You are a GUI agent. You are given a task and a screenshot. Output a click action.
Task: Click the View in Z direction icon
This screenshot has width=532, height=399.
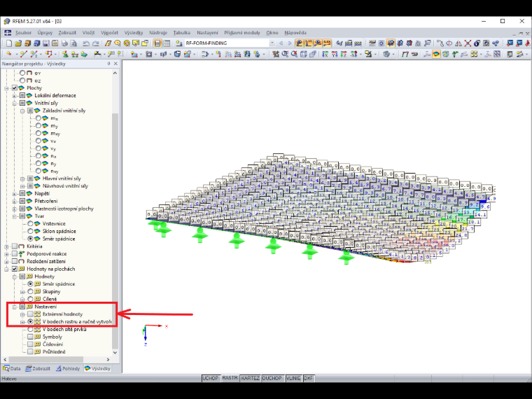coord(344,54)
